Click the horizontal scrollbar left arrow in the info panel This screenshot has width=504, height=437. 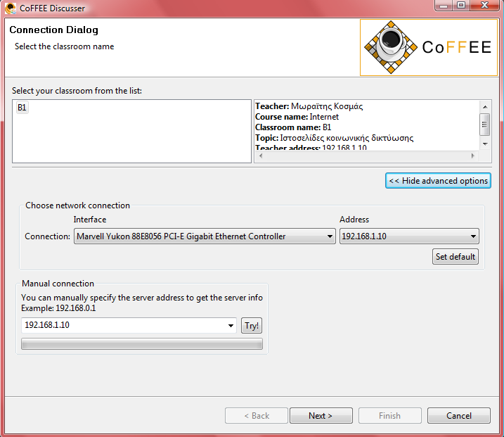pos(261,156)
